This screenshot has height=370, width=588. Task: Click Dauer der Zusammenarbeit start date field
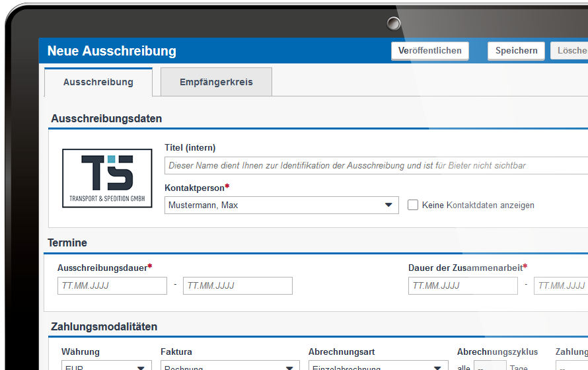tap(463, 286)
